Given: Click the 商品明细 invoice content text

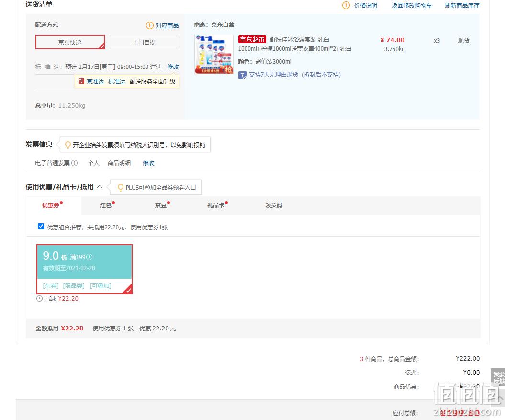Looking at the screenshot, I should [x=119, y=163].
